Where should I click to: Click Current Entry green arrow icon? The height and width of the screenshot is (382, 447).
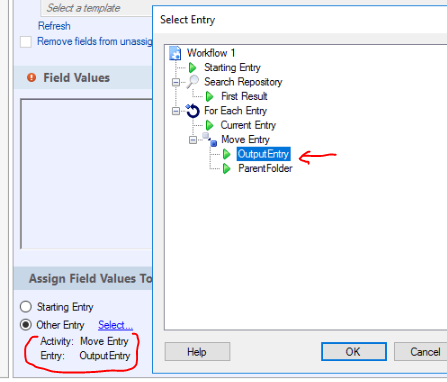tap(210, 125)
